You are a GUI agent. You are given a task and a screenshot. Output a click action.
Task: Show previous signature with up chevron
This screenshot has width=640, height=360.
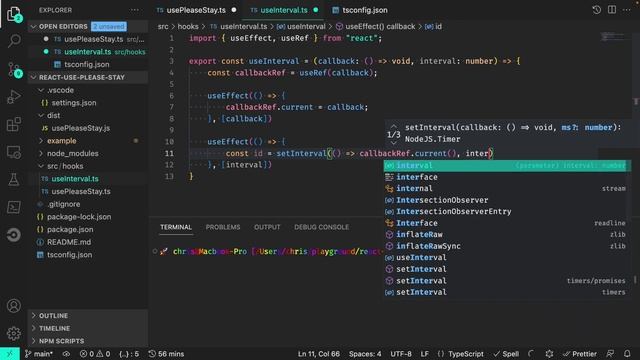click(393, 127)
